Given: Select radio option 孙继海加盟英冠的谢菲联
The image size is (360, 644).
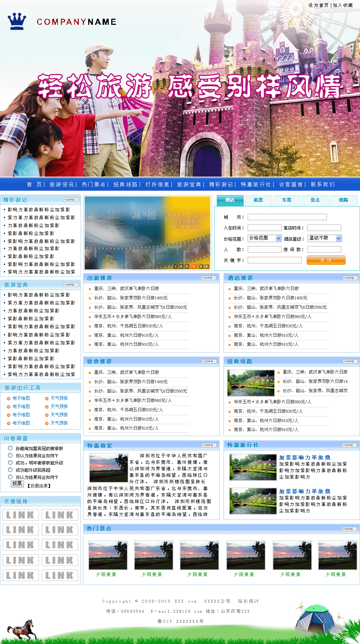Looking at the screenshot, I should (x=10, y=448).
